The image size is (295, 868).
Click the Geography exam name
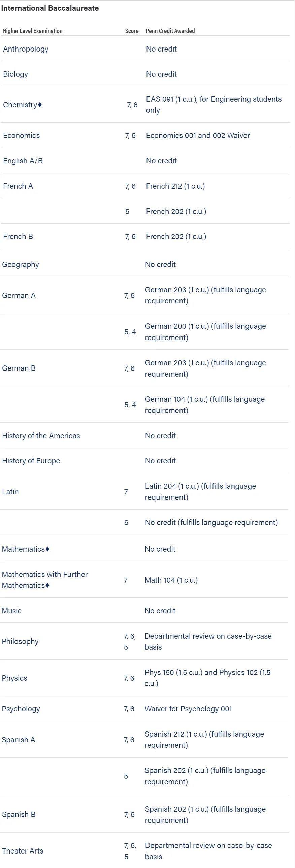(x=20, y=264)
